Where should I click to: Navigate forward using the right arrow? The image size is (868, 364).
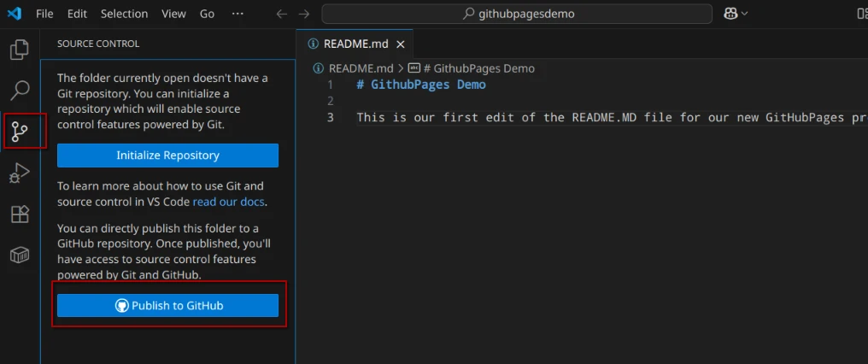point(304,14)
